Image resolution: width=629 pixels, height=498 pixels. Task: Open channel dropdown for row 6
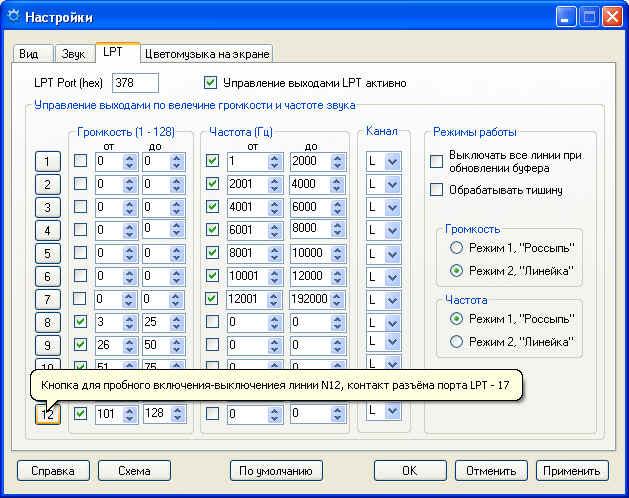pyautogui.click(x=392, y=277)
